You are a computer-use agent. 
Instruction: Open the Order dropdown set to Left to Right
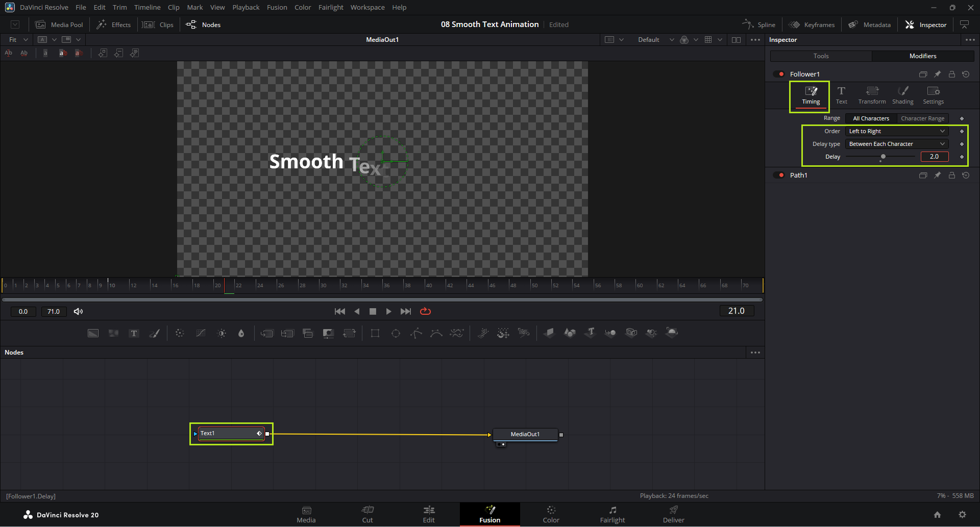[x=896, y=131]
